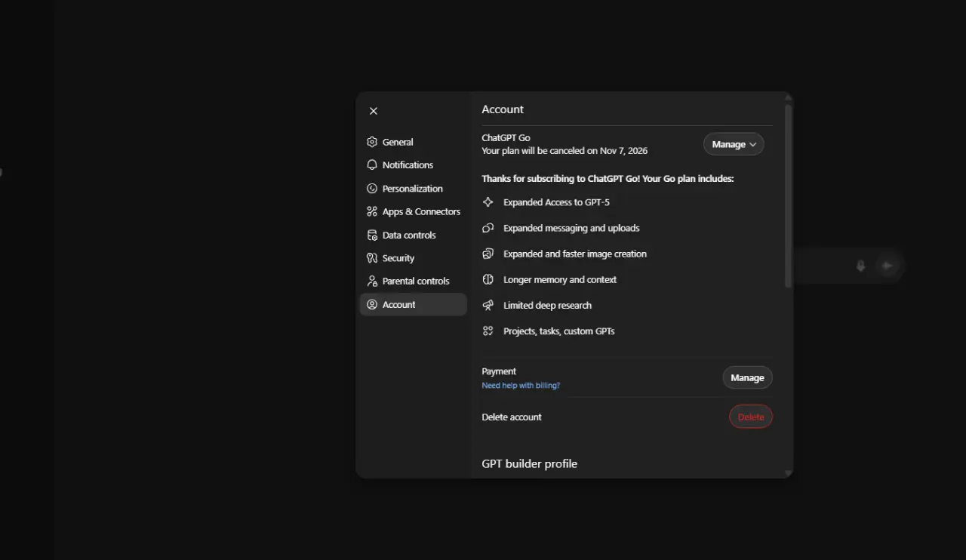The height and width of the screenshot is (560, 966).
Task: Click the GPT builder profile heading
Action: tap(529, 463)
